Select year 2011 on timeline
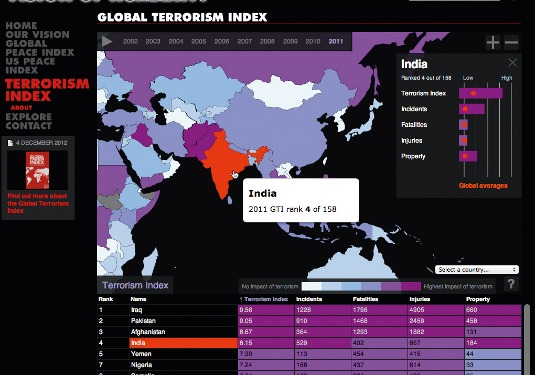535x375 pixels. (x=336, y=41)
